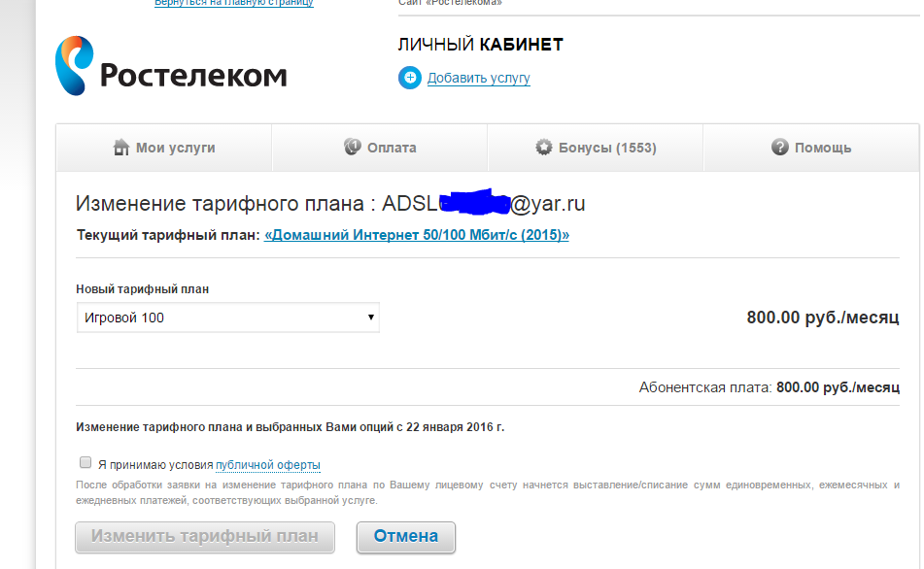Open the публичной оферты link

click(268, 465)
